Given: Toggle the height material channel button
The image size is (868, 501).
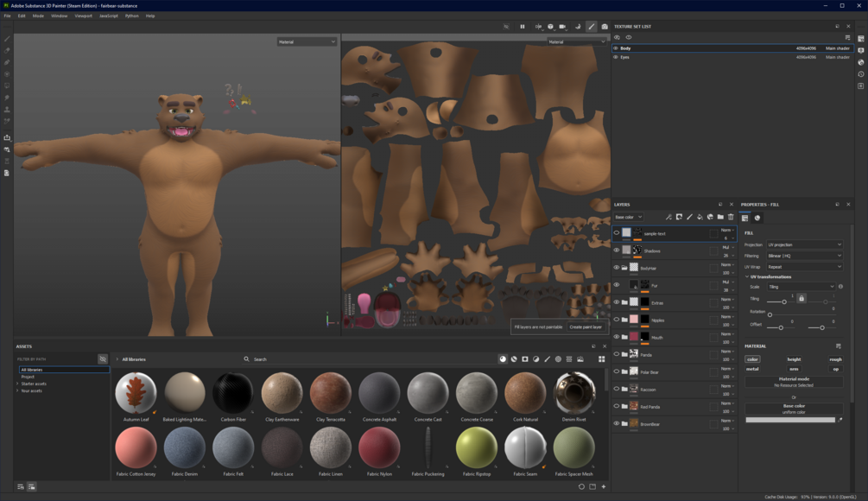Looking at the screenshot, I should (794, 359).
